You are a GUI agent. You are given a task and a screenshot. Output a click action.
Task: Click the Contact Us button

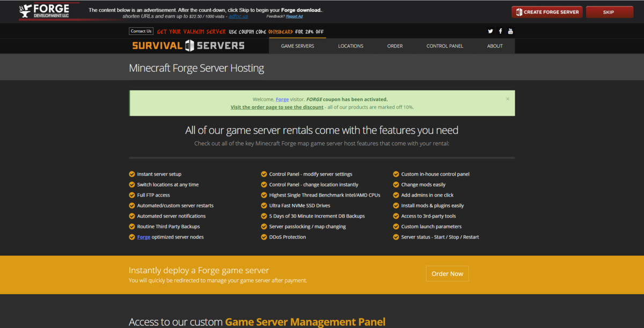141,31
